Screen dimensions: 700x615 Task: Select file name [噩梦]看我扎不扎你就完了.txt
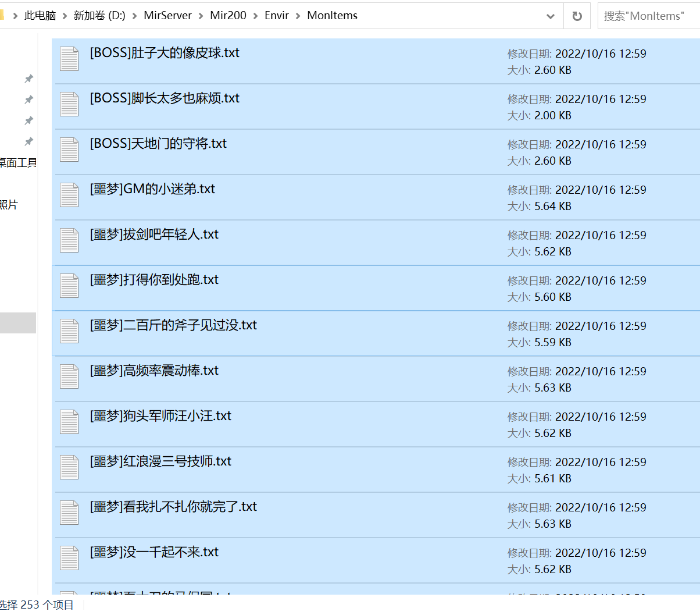(x=173, y=507)
